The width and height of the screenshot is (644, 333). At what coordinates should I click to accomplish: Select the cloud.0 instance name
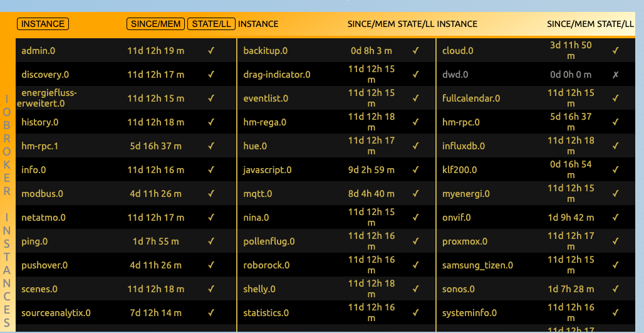coord(457,51)
